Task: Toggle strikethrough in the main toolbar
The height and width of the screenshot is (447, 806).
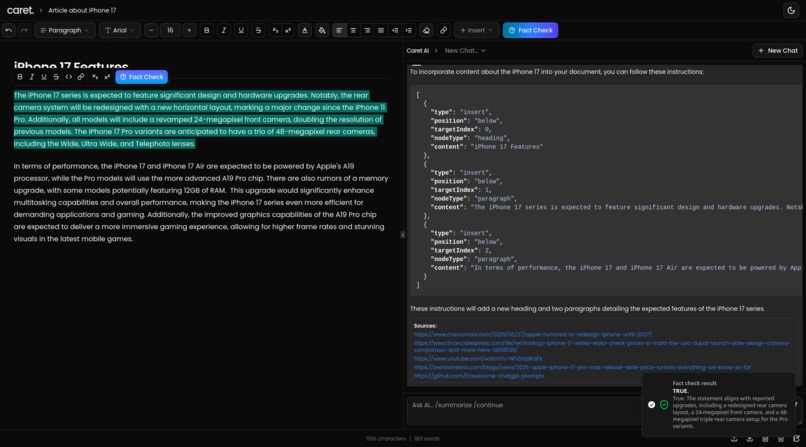Action: click(259, 30)
